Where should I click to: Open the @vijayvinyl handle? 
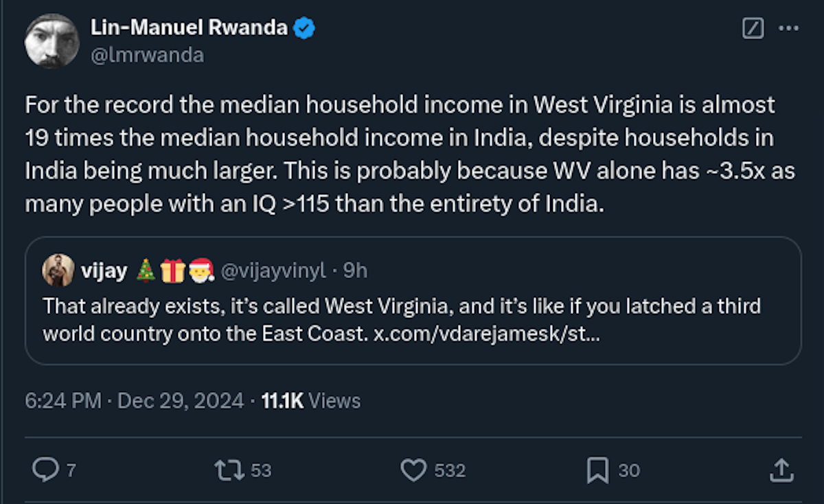[x=273, y=271]
